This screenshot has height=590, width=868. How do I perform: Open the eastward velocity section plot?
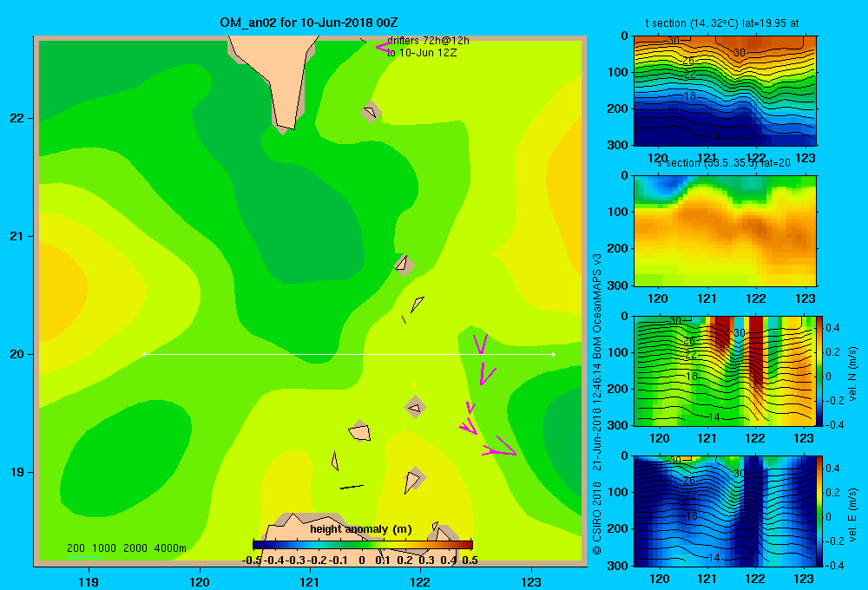(x=725, y=511)
